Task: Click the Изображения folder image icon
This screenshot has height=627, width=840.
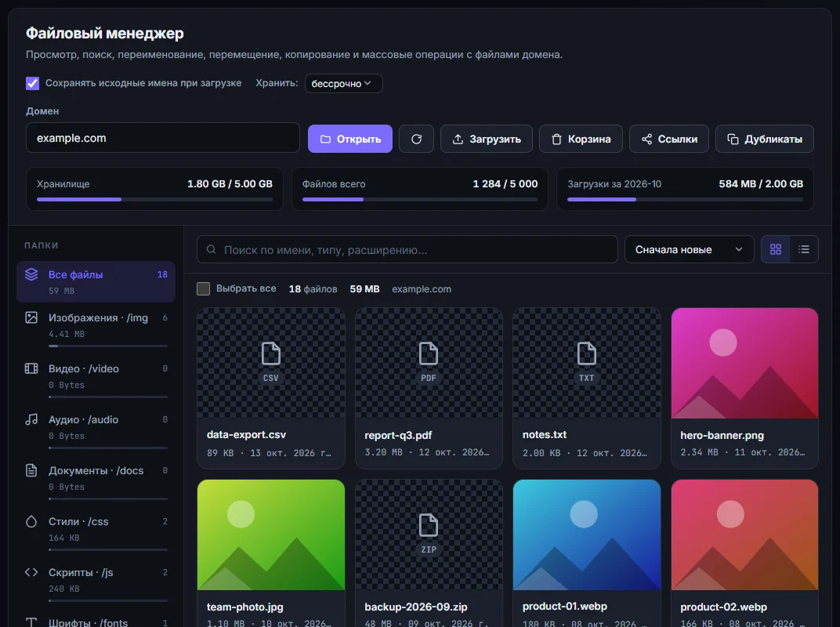Action: (31, 317)
